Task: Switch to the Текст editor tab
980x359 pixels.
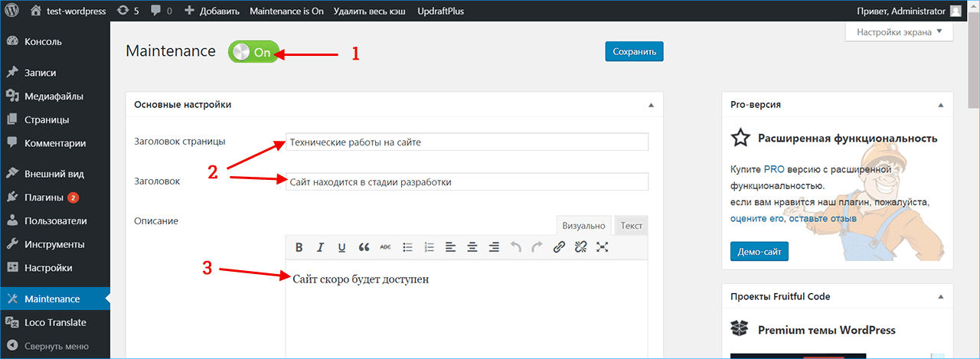Action: 631,226
